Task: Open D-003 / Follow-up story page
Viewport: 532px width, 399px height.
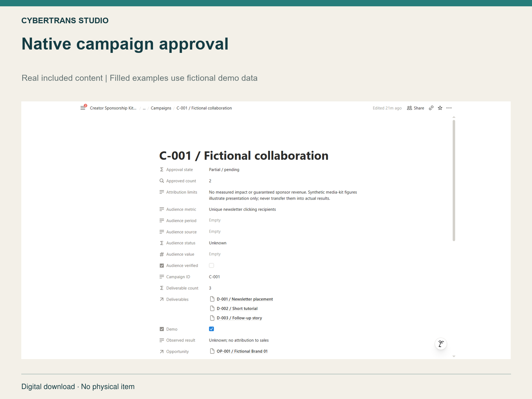Action: point(239,318)
